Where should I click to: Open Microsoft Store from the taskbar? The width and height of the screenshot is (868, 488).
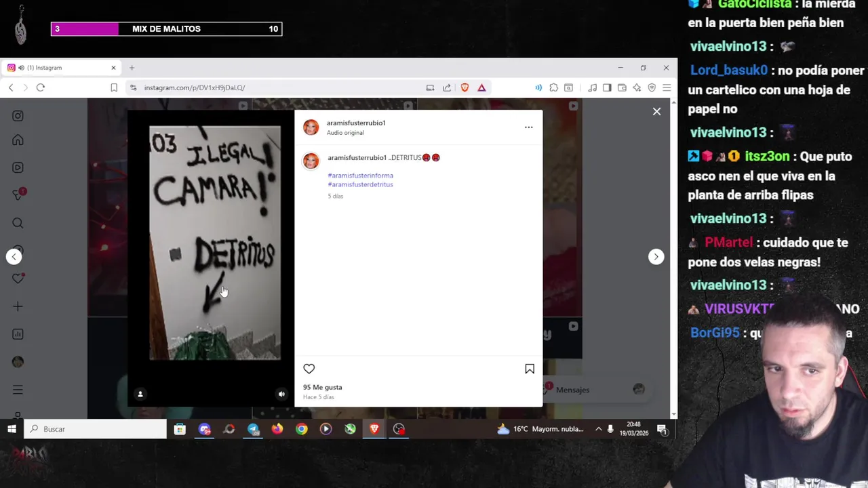pyautogui.click(x=180, y=429)
